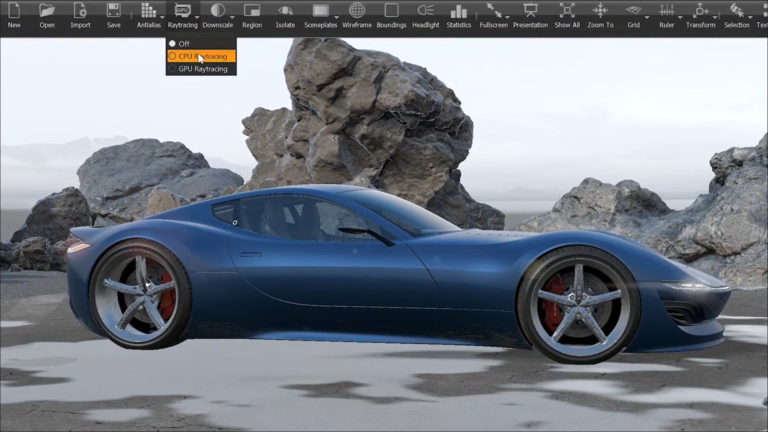Image resolution: width=768 pixels, height=432 pixels.
Task: Click the Sceneplates toolbar item
Action: coord(320,15)
